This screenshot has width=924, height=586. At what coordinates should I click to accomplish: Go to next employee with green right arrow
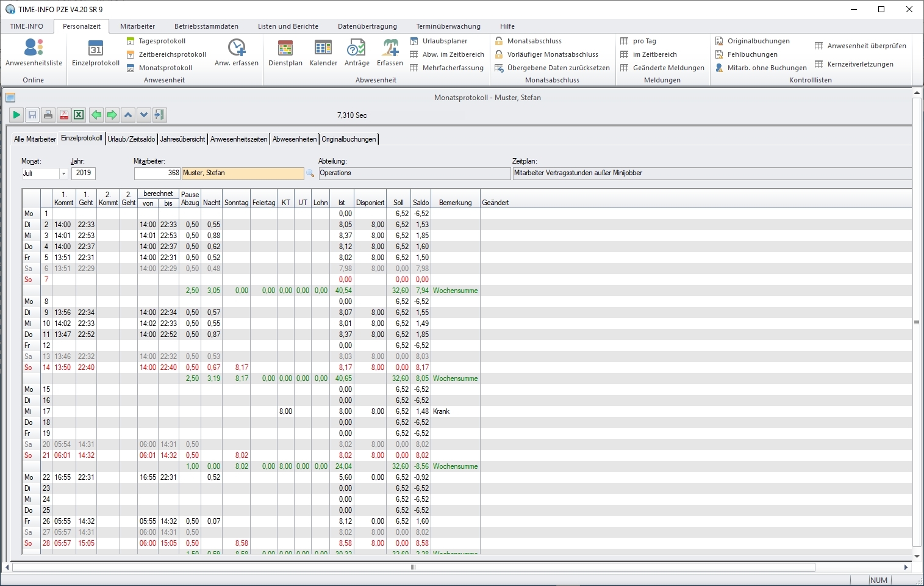112,115
